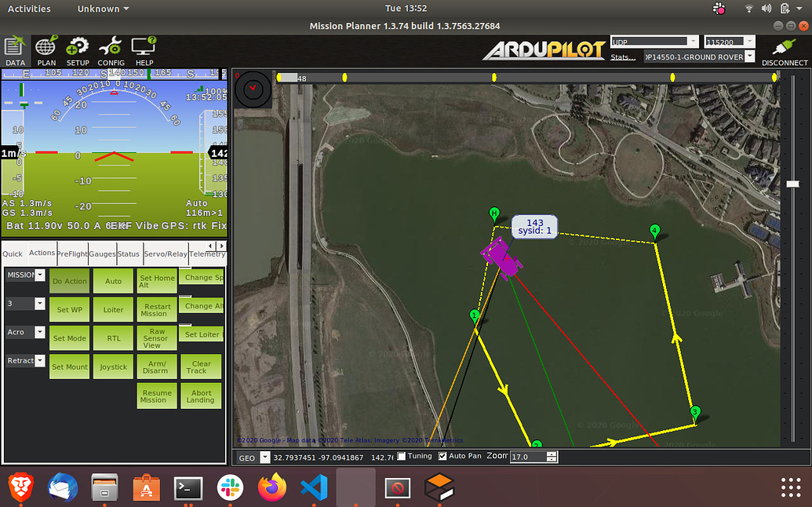Expand the GEO coordinate format dropdown
812x507 pixels.
pyautogui.click(x=264, y=458)
